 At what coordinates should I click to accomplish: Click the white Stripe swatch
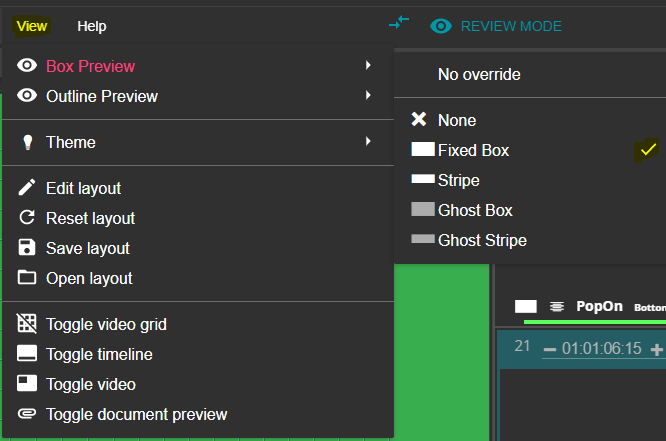click(423, 180)
